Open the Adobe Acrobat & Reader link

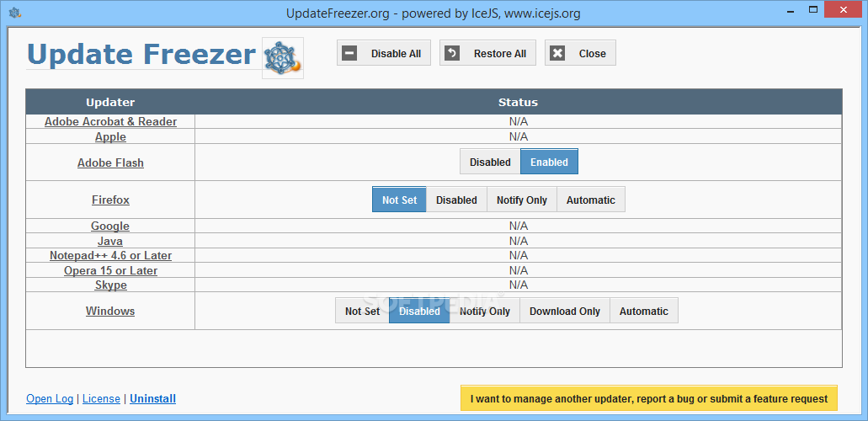click(x=111, y=122)
